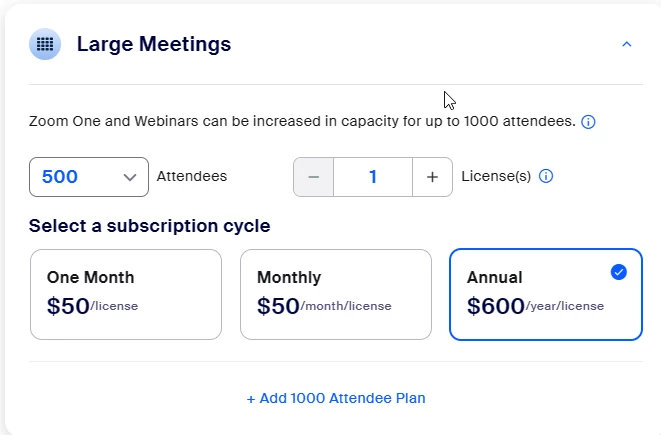Click the license quantity field showing 1

[373, 177]
